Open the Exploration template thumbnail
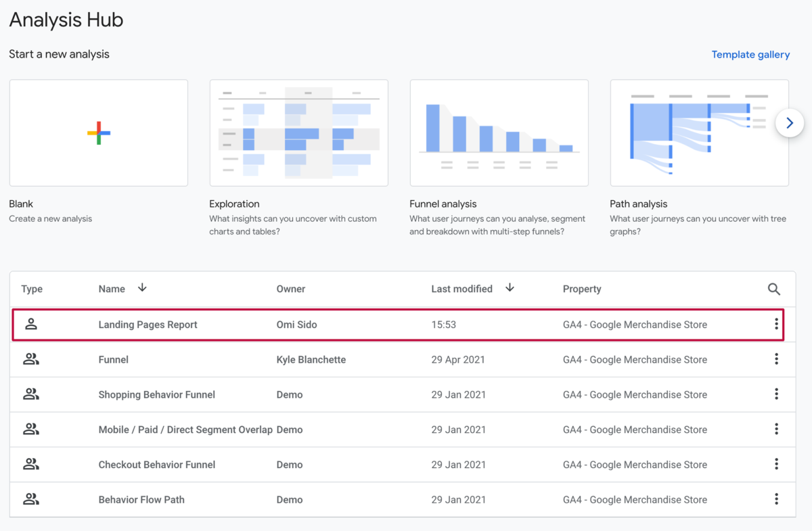Screen dimensions: 812x531 (299, 133)
